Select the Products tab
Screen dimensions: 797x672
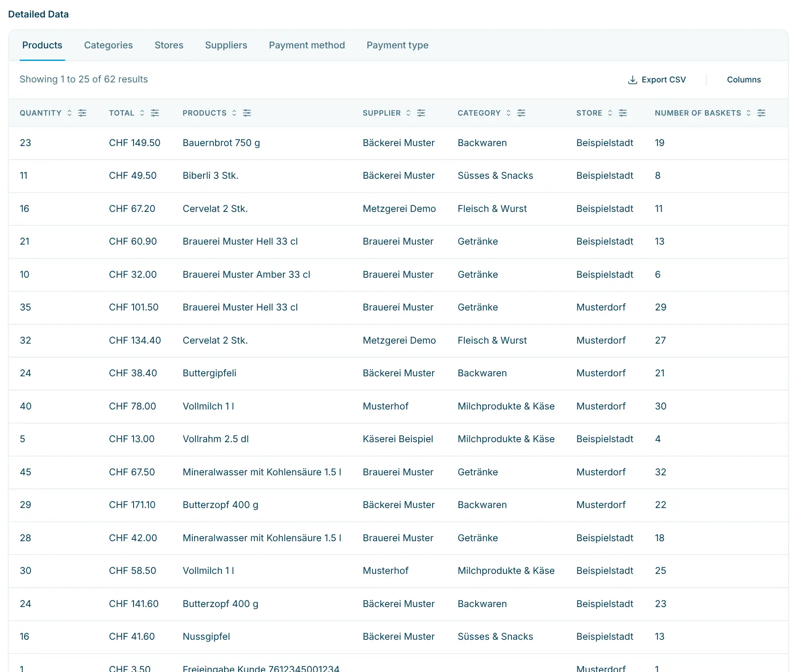click(42, 45)
